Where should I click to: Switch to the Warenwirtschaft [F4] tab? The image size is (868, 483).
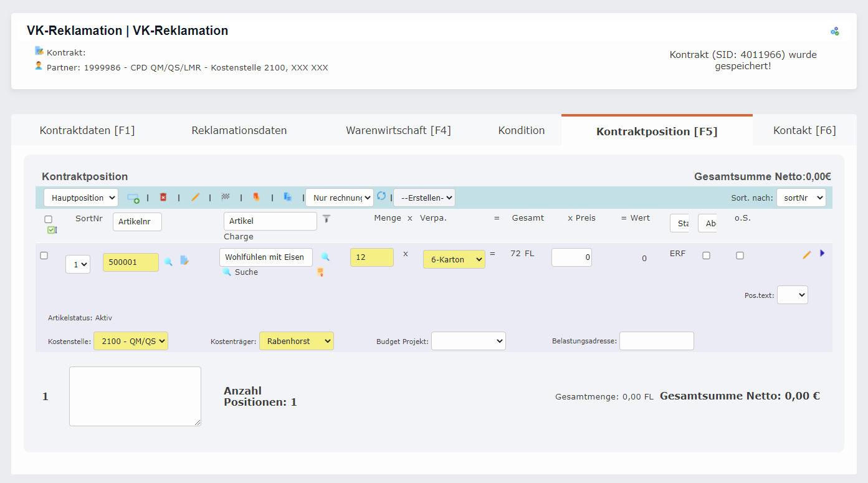point(398,130)
